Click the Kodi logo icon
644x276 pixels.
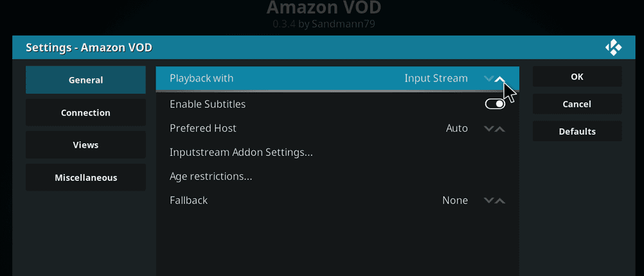point(613,47)
